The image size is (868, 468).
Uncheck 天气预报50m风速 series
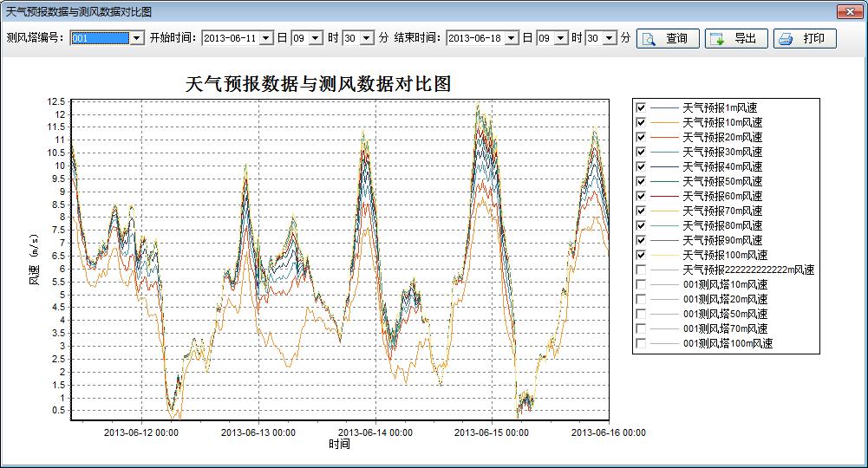coord(641,181)
